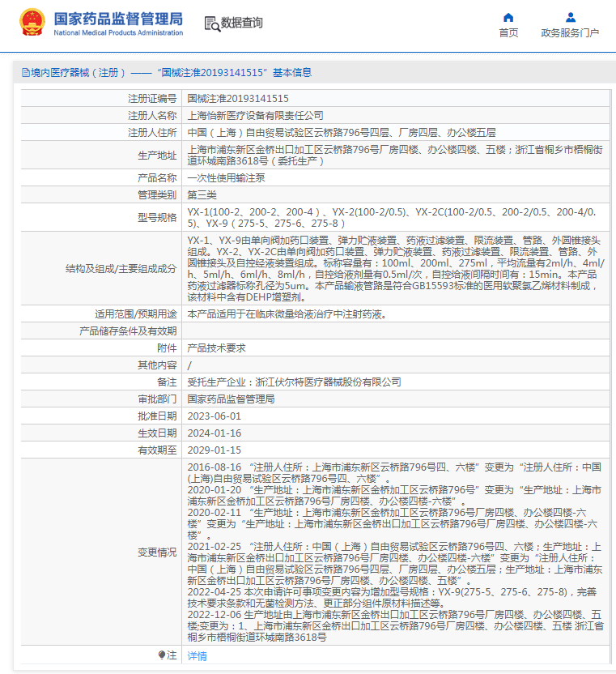Open the 数据查询 search icon
This screenshot has height=674, width=616.
(x=212, y=23)
